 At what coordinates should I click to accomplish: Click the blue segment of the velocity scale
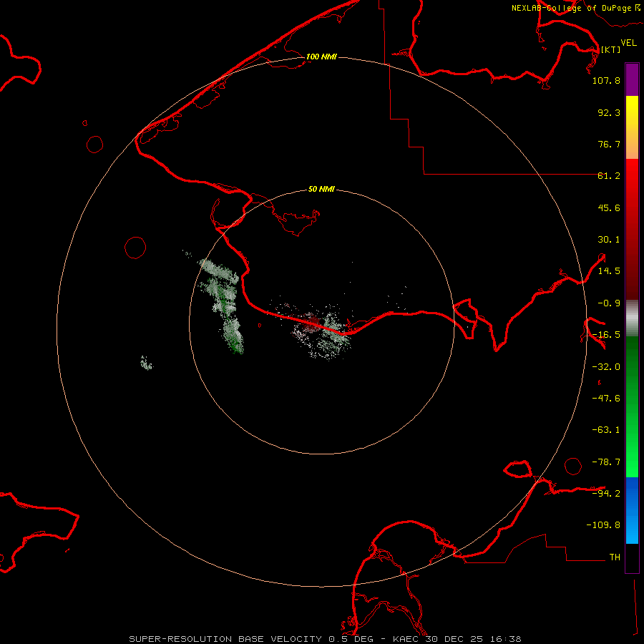pos(632,510)
